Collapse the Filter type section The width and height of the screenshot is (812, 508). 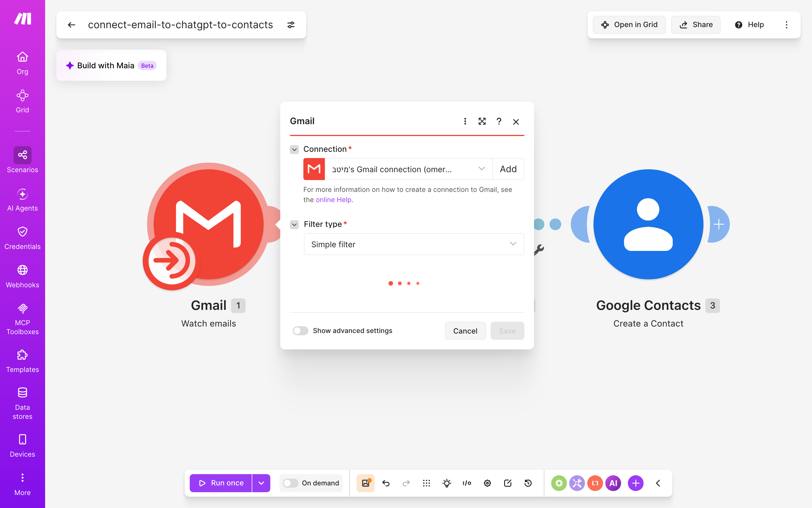294,224
